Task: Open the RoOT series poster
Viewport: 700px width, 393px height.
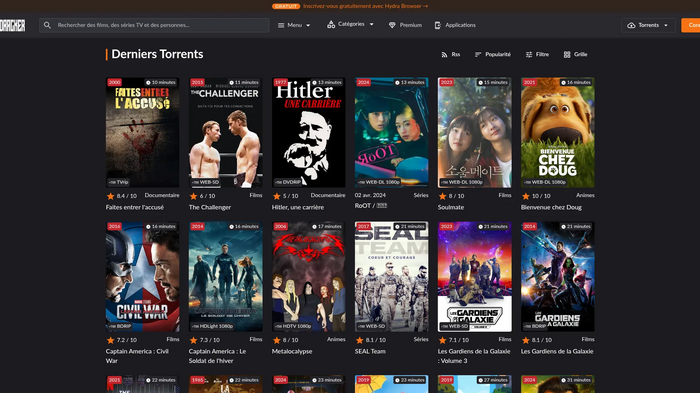Action: coord(392,133)
